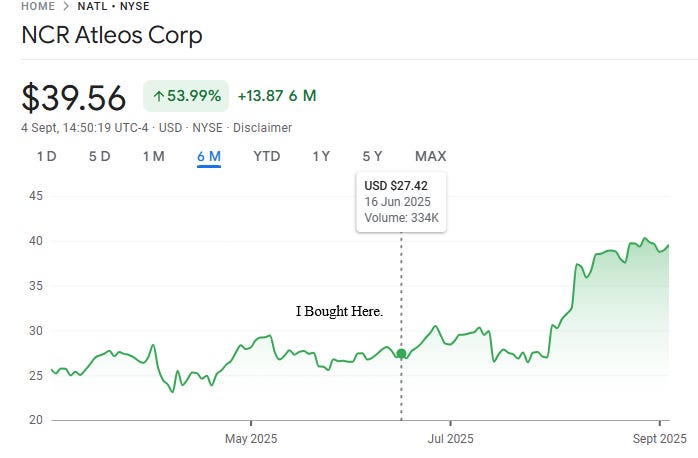Screen dimensions: 698x458
Task: Click the timestamp 4 Sept, 14:50:19 UTC-4
Action: [85, 128]
